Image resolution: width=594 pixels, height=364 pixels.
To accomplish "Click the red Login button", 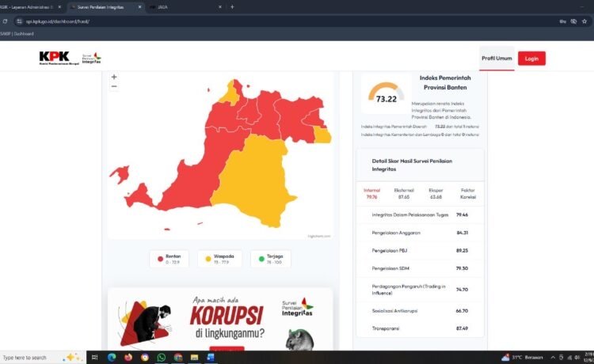I will [531, 58].
